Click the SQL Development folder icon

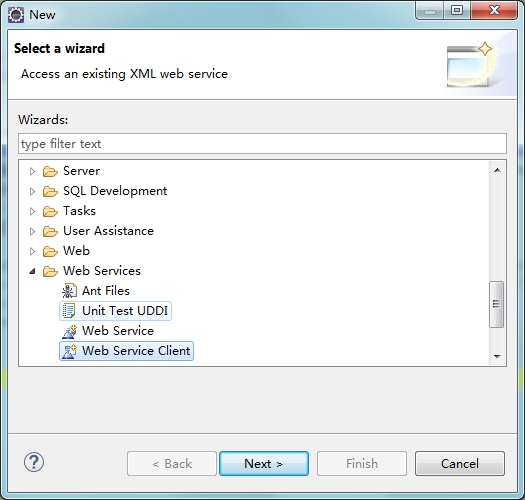click(50, 191)
